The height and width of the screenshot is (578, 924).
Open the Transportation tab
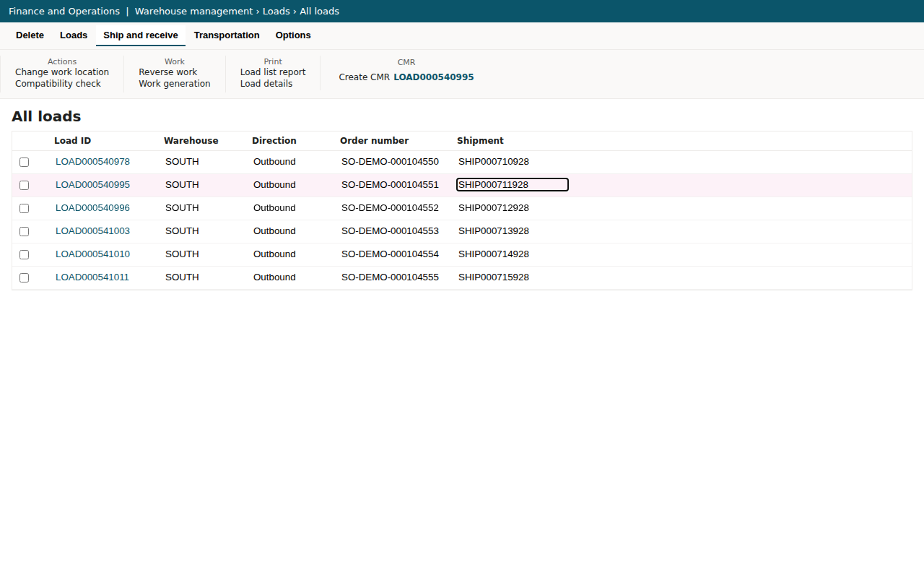[227, 35]
